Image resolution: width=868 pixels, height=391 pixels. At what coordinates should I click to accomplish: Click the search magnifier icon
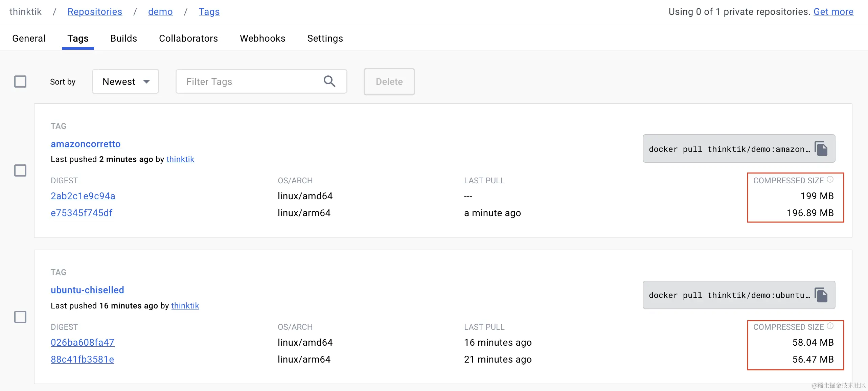[x=329, y=82]
